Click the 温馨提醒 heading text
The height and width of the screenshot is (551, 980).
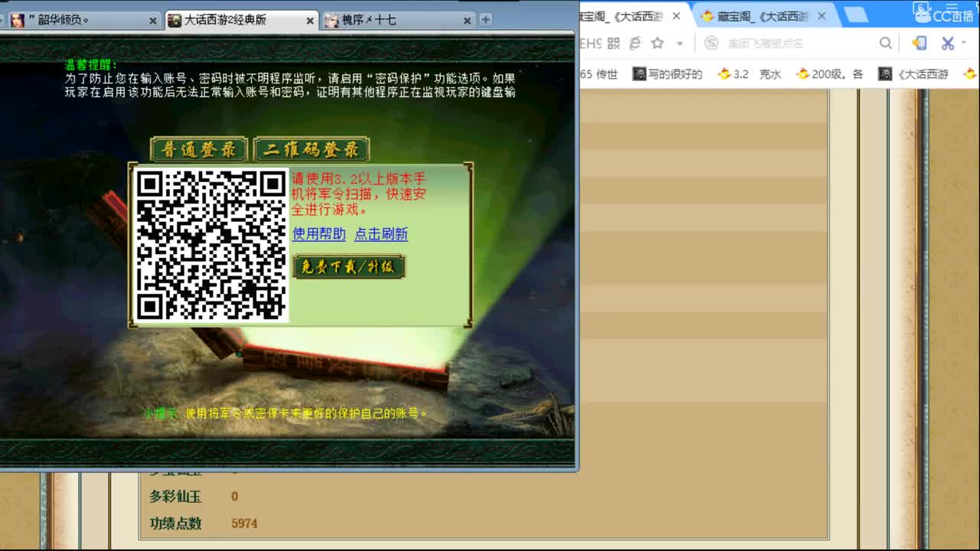pyautogui.click(x=92, y=65)
